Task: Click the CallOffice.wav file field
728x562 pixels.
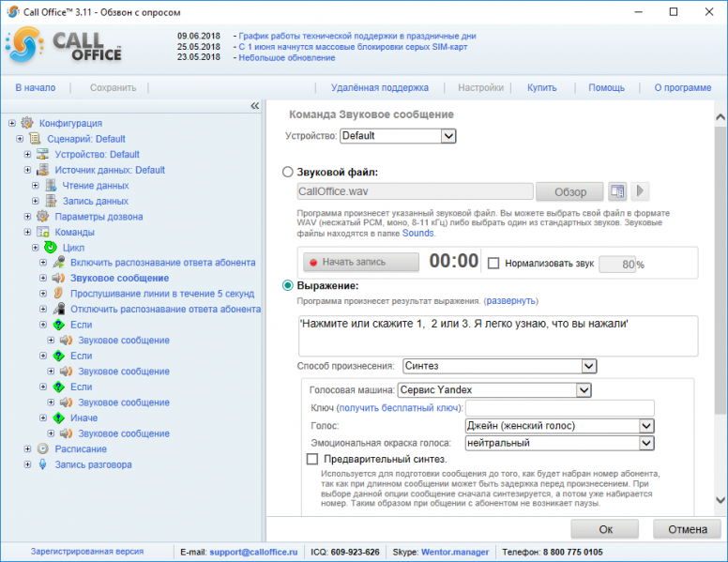Action: 415,191
